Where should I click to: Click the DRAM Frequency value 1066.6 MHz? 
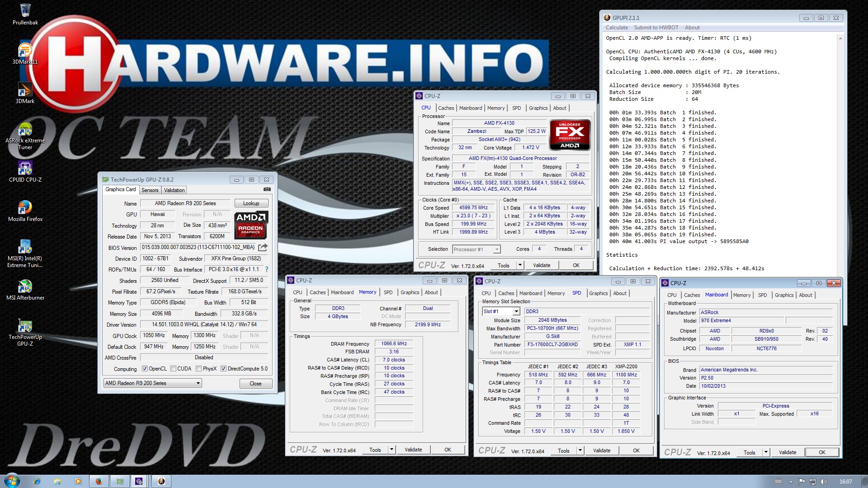click(394, 343)
